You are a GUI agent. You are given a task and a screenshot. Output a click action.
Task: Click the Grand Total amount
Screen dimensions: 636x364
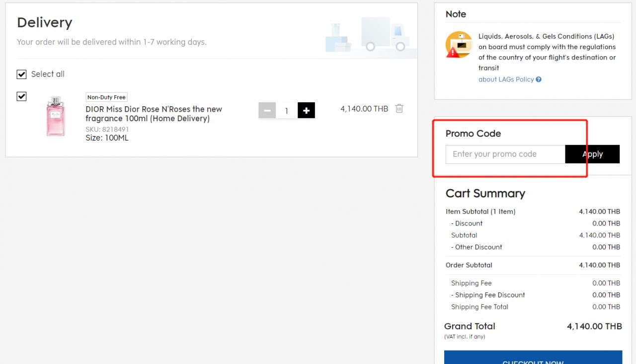pos(594,326)
